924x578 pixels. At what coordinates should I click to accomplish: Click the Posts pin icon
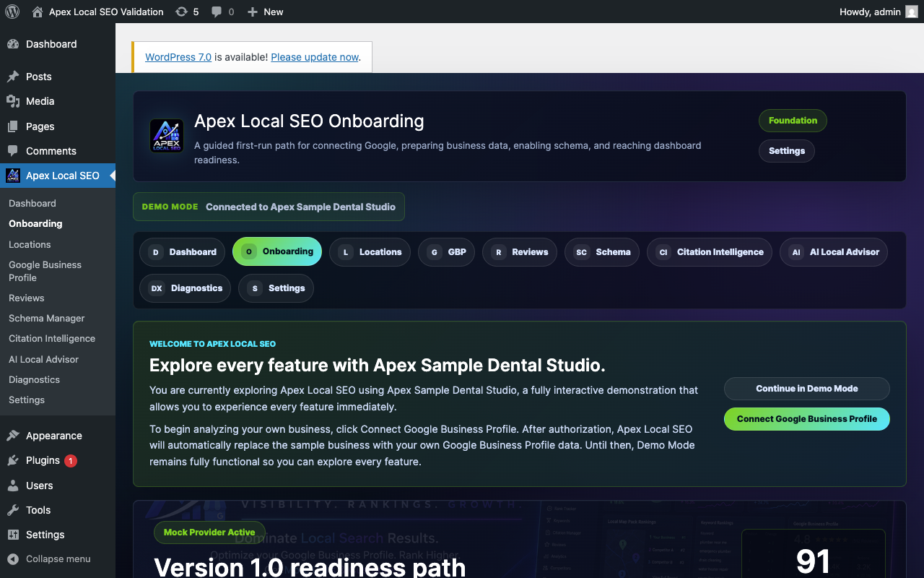pos(13,77)
